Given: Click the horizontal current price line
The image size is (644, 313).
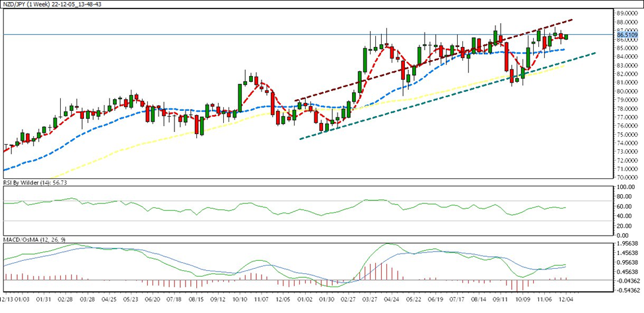Looking at the screenshot, I should click(198, 34).
